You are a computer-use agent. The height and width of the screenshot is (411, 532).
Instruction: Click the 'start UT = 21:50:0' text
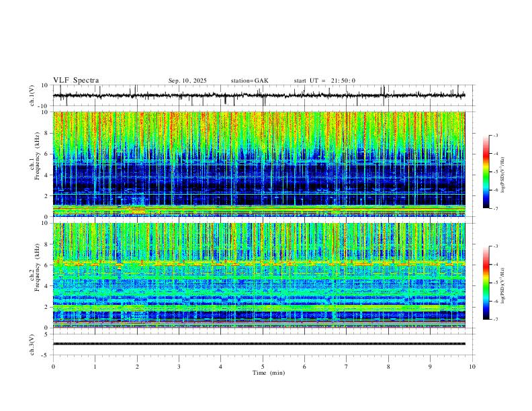pyautogui.click(x=324, y=81)
